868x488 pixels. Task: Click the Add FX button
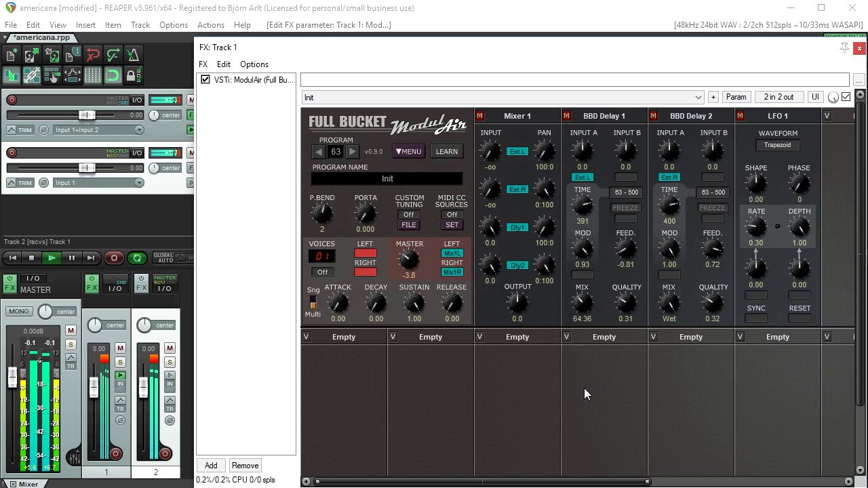pos(211,466)
